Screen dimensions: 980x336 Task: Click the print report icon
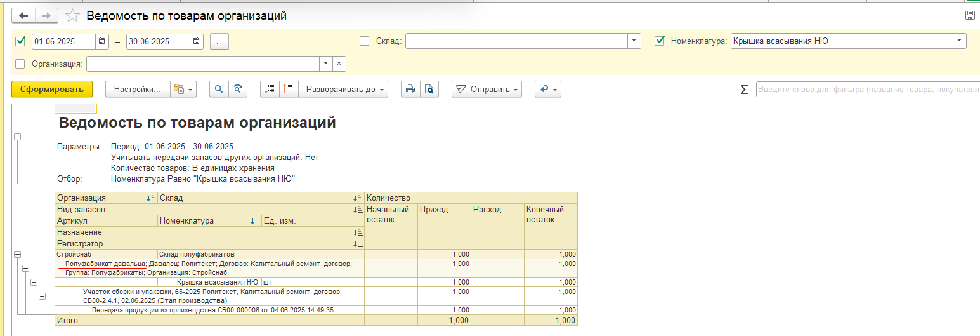tap(410, 90)
